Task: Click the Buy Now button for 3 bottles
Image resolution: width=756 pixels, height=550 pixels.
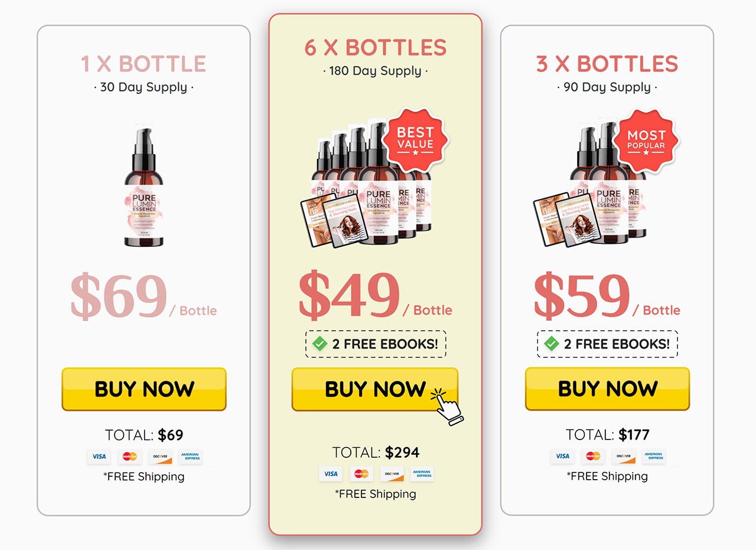Action: tap(607, 389)
